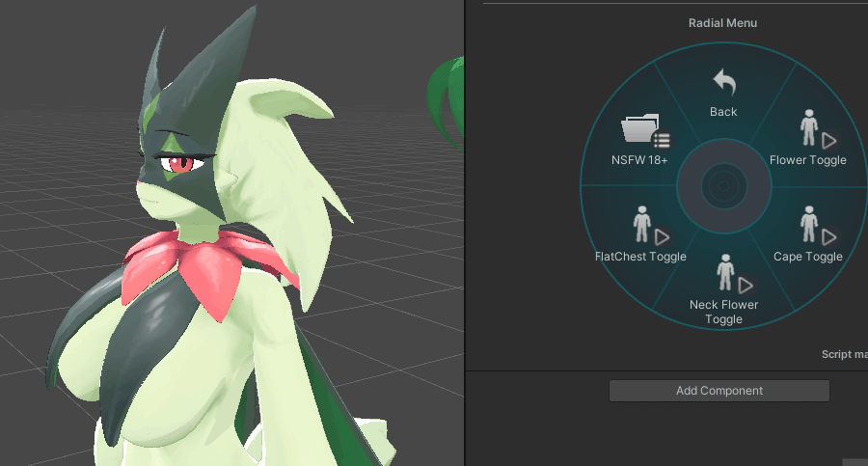Select the NSFW 18+ label
868x466 pixels.
coord(639,160)
